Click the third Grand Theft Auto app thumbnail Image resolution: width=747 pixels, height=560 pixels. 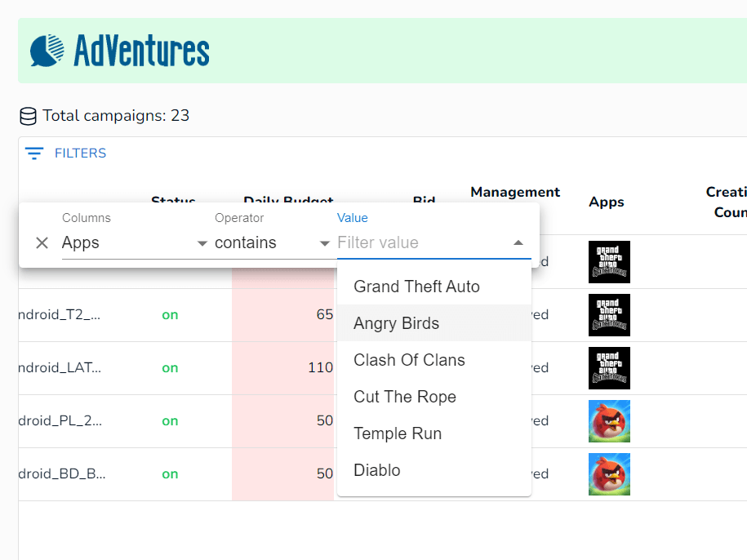[x=609, y=368]
